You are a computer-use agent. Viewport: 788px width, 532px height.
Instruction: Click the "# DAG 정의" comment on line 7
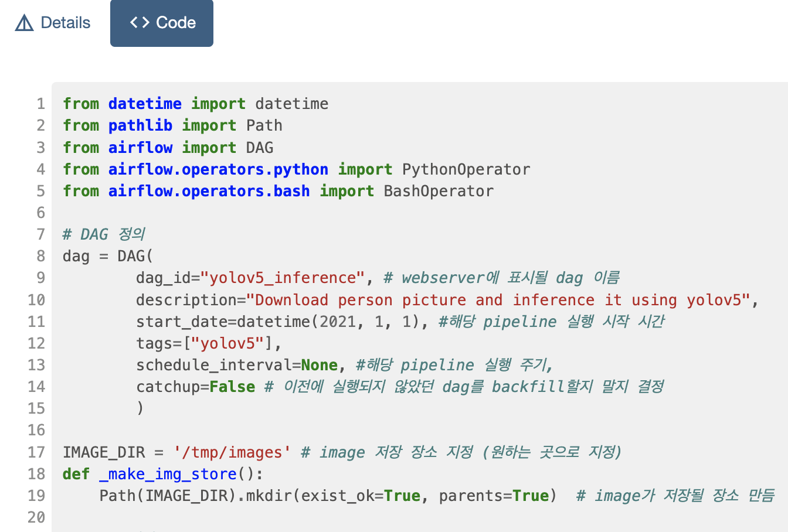point(104,234)
